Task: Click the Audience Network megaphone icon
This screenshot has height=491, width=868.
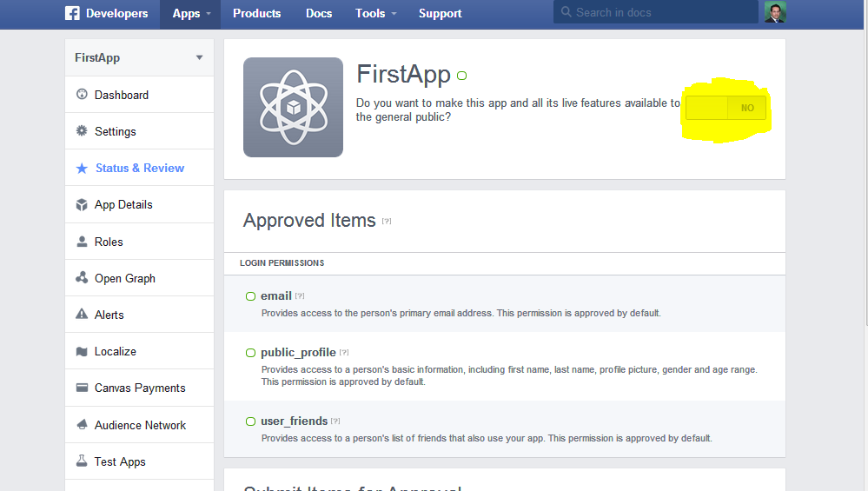Action: click(82, 425)
